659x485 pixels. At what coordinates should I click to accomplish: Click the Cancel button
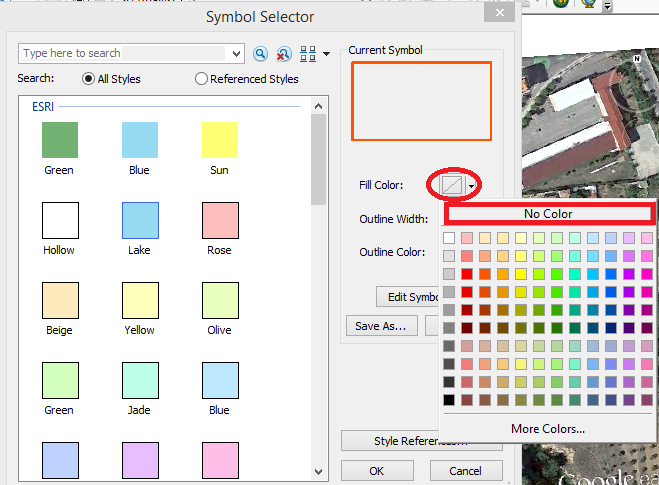tap(466, 471)
